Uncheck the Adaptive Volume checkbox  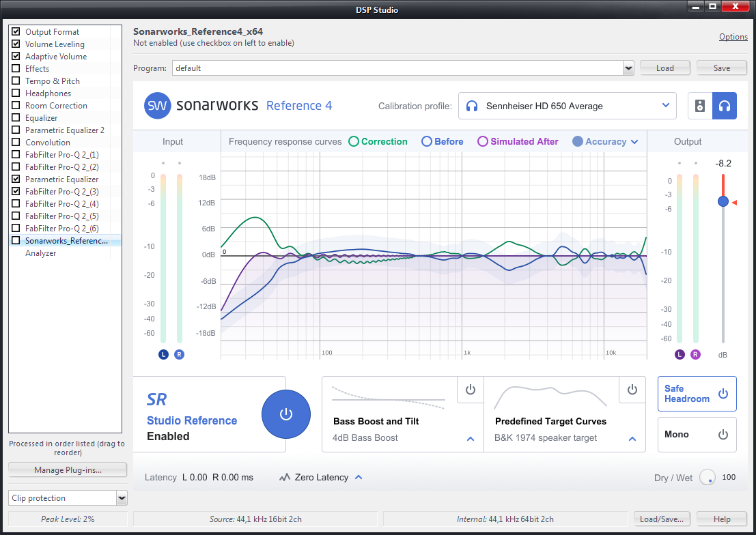pos(16,56)
